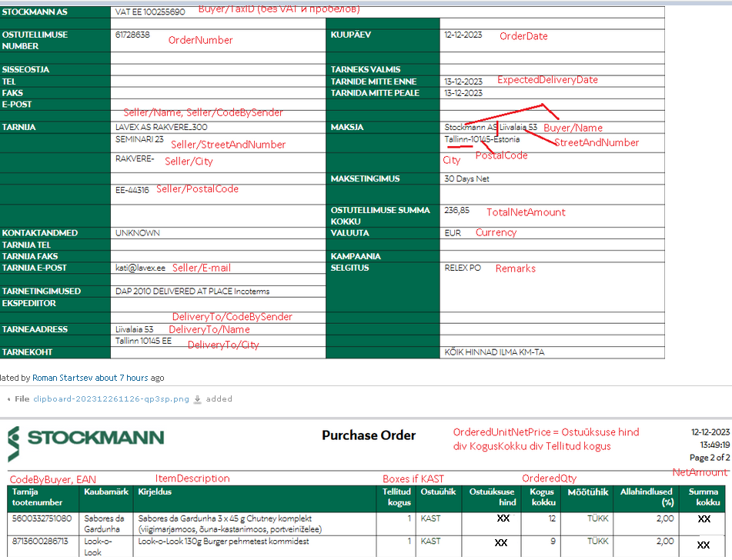
Task: Select supplier postal code EE-44316
Action: tap(132, 190)
